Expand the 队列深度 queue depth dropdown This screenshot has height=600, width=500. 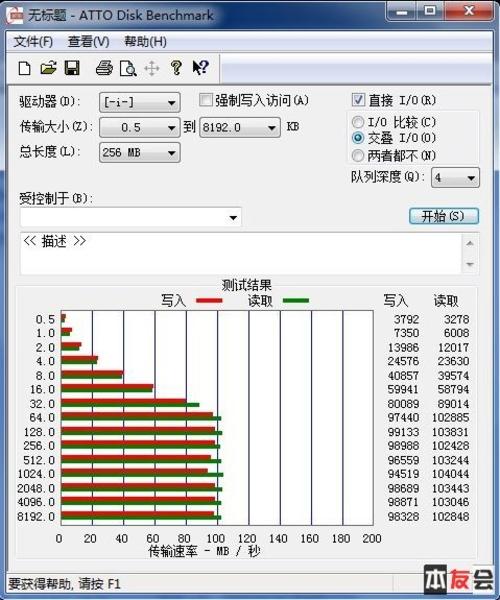(x=455, y=178)
